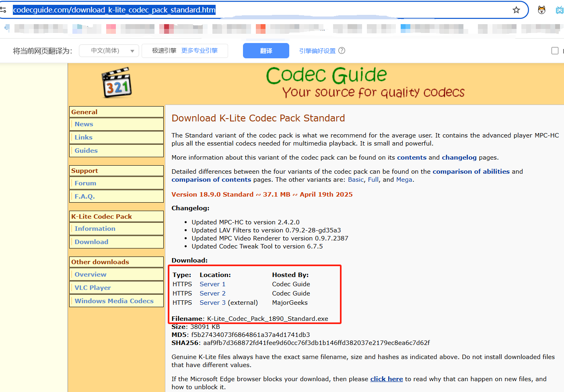The image size is (564, 392).
Task: Open the changelog page link
Action: click(x=459, y=158)
